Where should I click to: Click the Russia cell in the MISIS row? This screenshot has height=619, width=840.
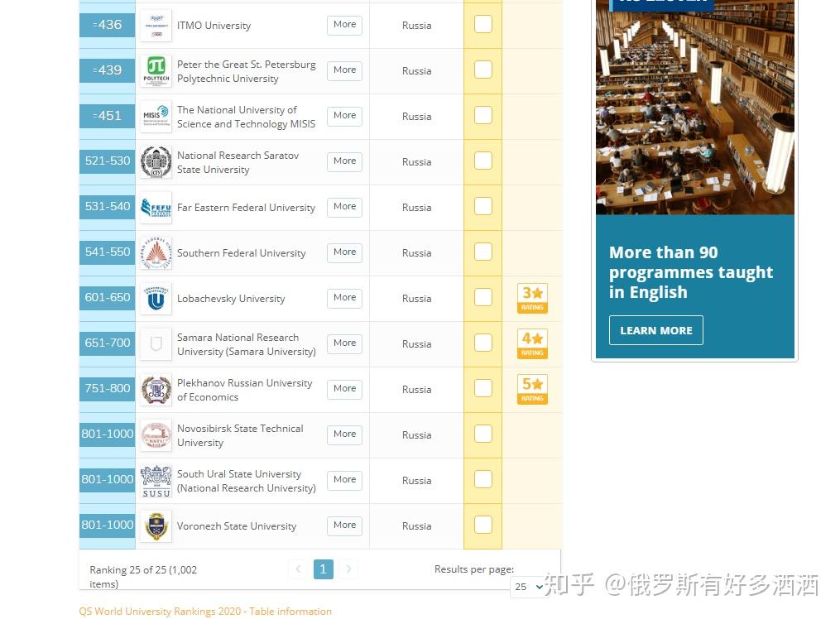pyautogui.click(x=417, y=117)
